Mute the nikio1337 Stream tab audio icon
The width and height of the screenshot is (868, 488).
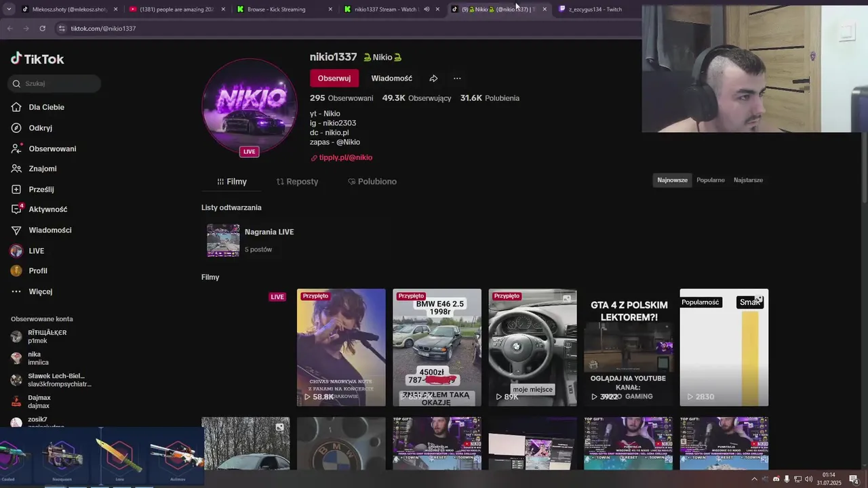tap(427, 9)
